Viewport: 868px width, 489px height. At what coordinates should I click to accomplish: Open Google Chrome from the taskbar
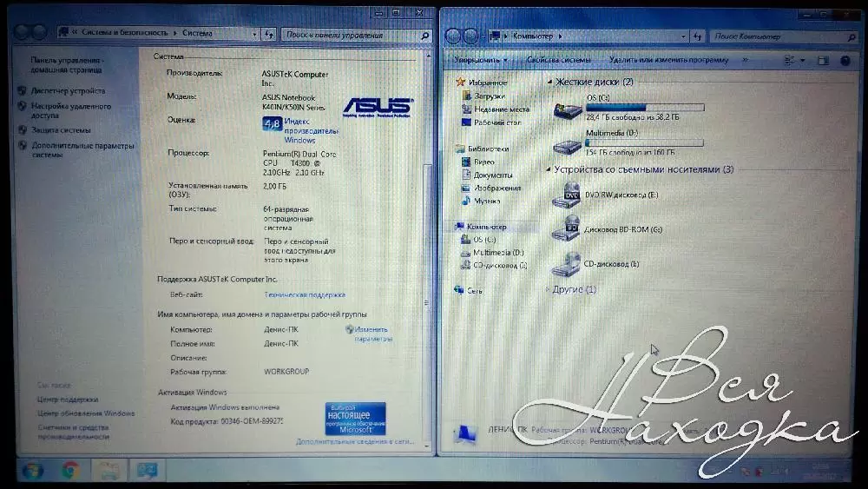(71, 471)
